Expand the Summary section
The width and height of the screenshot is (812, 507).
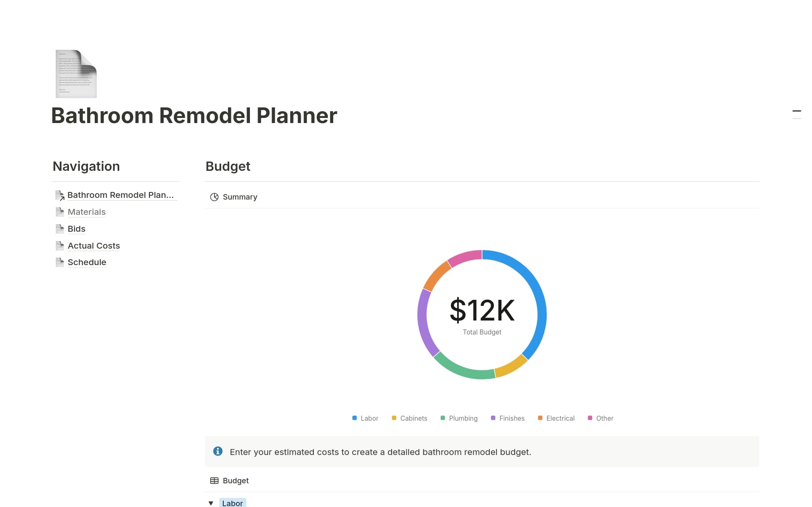pos(240,197)
